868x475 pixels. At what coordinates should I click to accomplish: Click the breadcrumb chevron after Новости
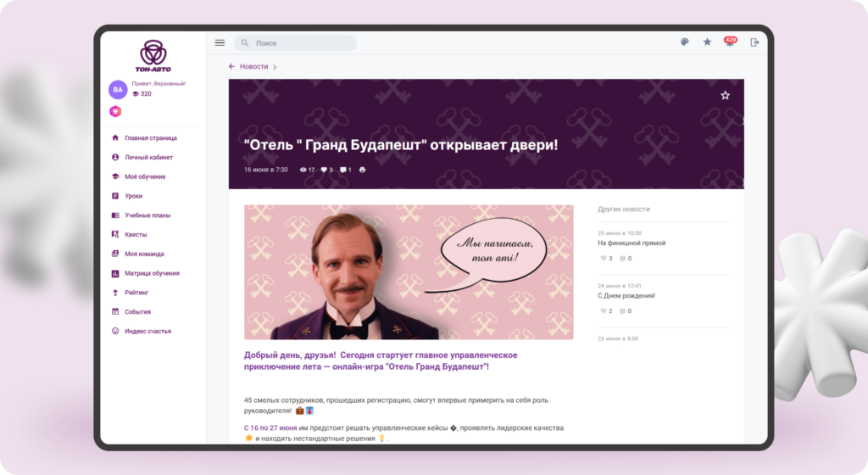[x=275, y=67]
